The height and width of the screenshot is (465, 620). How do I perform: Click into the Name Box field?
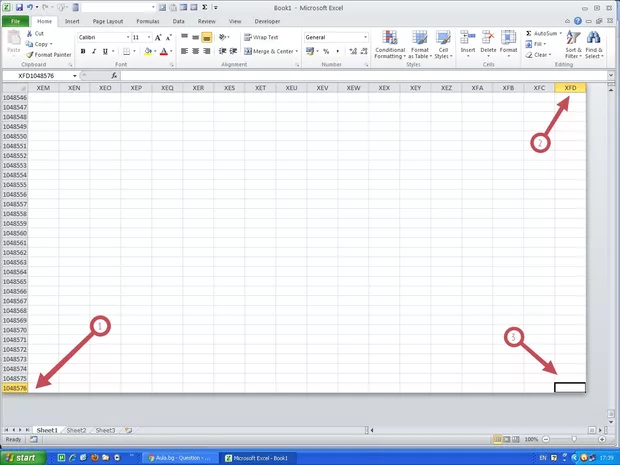(x=36, y=76)
